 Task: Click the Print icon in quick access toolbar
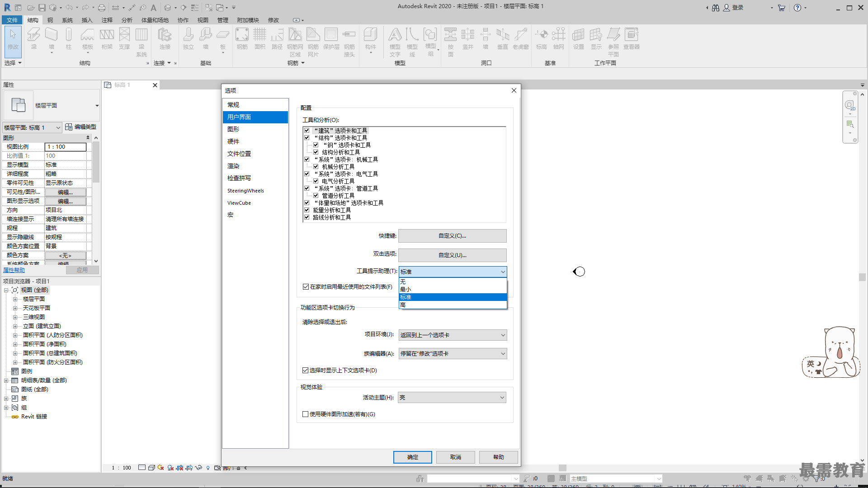[x=102, y=8]
